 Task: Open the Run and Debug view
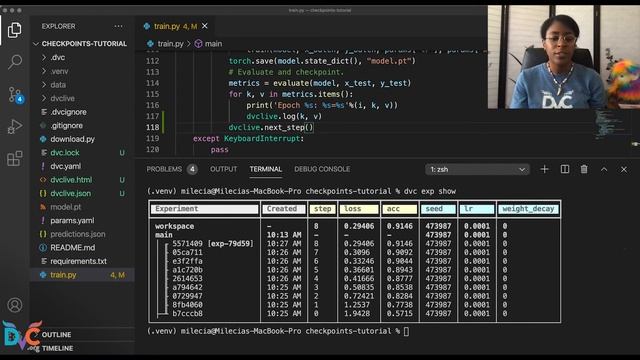15,127
